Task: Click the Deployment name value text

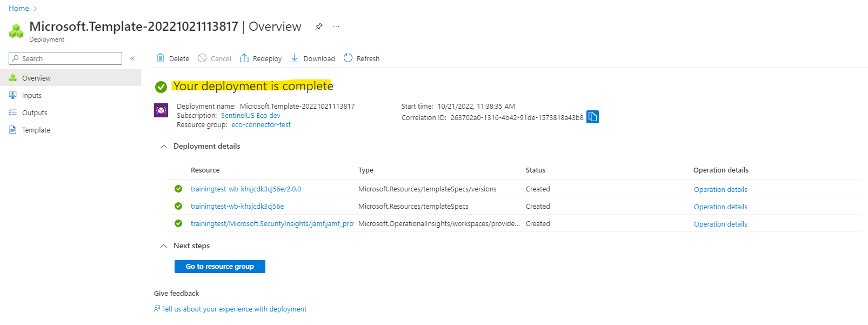Action: pyautogui.click(x=297, y=106)
